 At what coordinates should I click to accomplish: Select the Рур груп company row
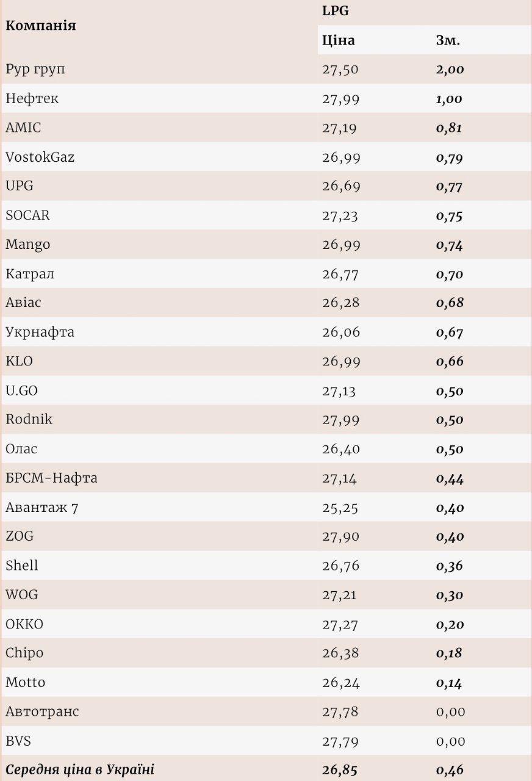tap(35, 69)
